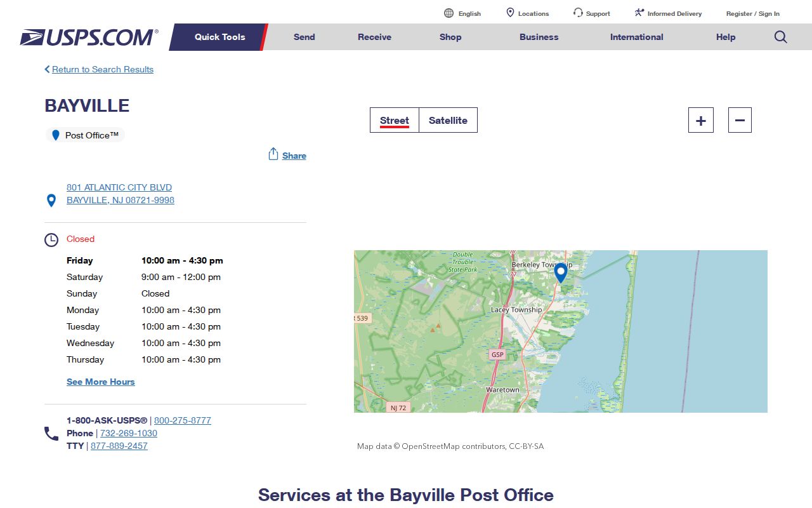The width and height of the screenshot is (812, 508).
Task: Click the back chevron beside Return to Search Results
Action: pos(47,69)
